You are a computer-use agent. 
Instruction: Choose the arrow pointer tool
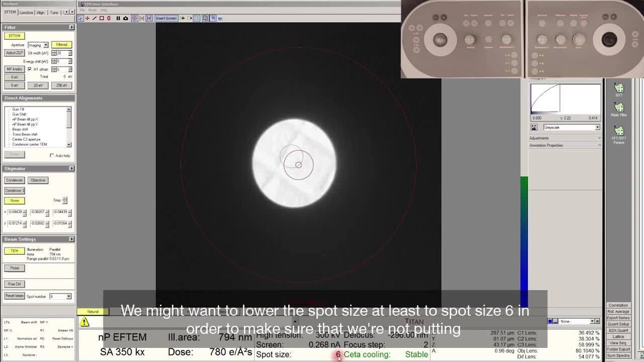[80, 18]
